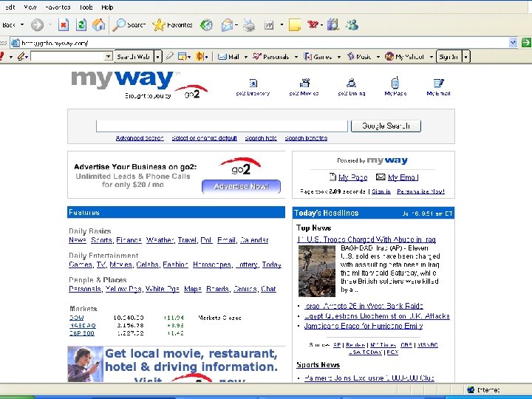Click the red Yahoo toolbar icon
Viewport: 532px width, 399px height.
tap(313, 24)
